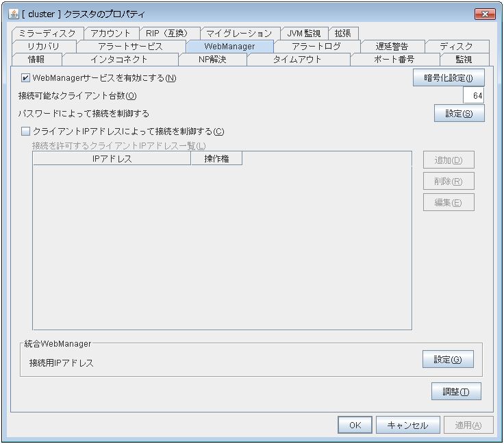
Task: Confirm with the OK button
Action: pyautogui.click(x=355, y=425)
